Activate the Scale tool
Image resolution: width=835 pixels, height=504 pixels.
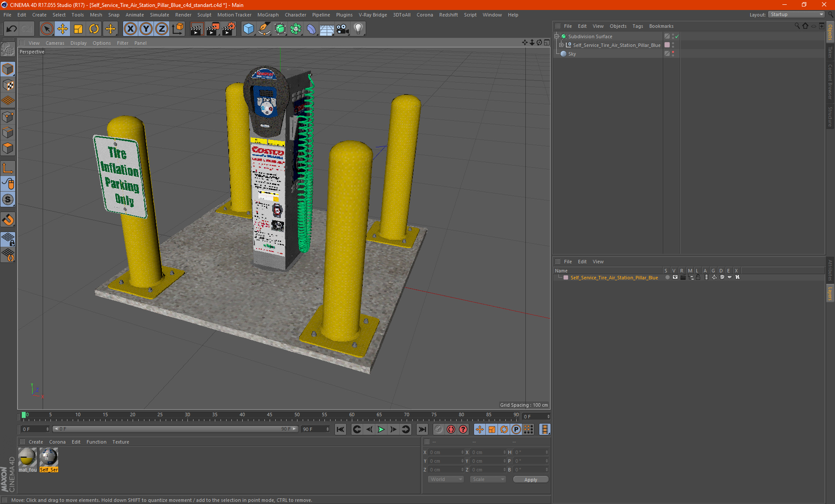[x=78, y=29]
